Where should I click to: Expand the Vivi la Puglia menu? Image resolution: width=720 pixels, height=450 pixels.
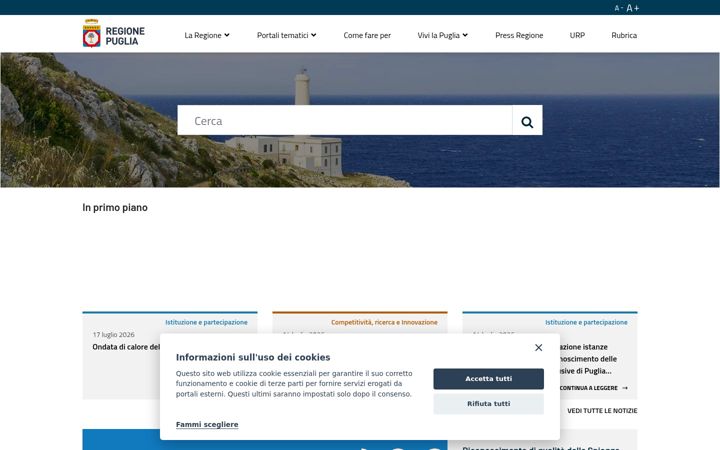point(443,35)
